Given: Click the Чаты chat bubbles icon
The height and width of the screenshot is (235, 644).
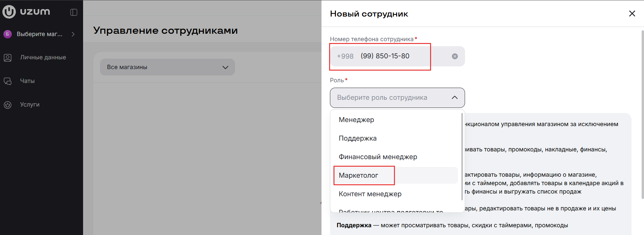Looking at the screenshot, I should pyautogui.click(x=7, y=81).
